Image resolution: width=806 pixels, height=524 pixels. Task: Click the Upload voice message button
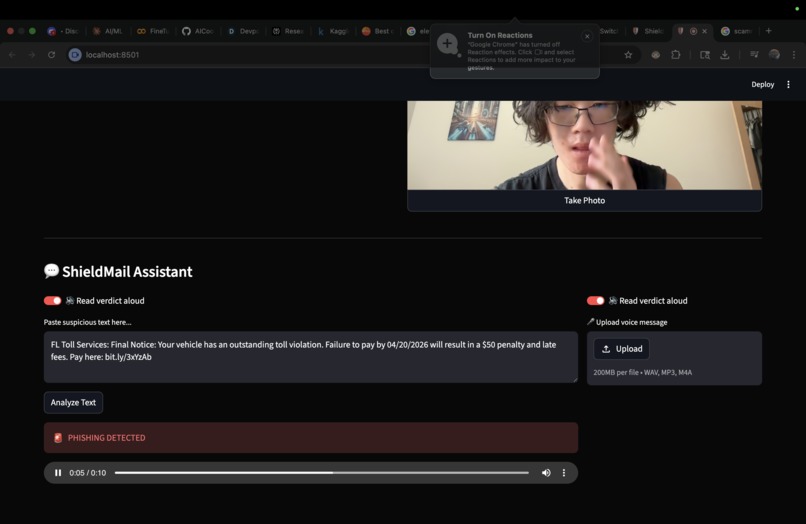[621, 349]
